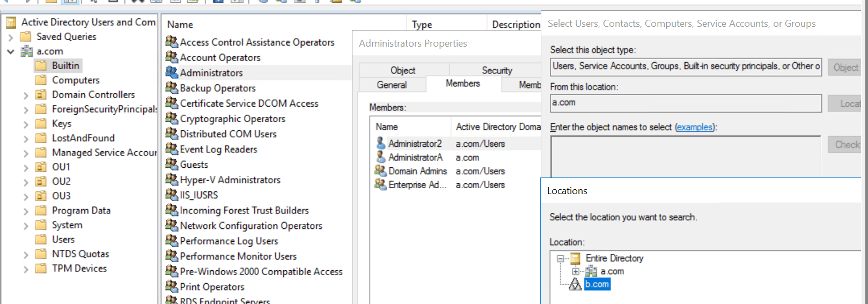Expand the System node

26,225
